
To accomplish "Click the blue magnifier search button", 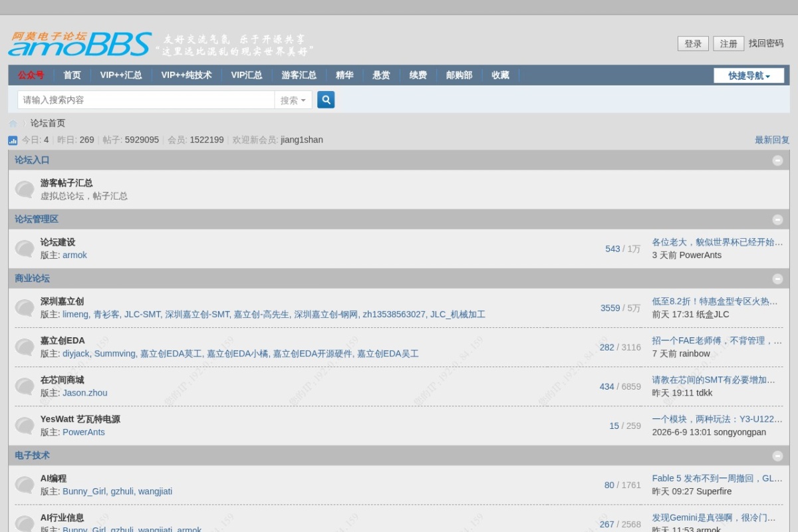I will coord(326,100).
